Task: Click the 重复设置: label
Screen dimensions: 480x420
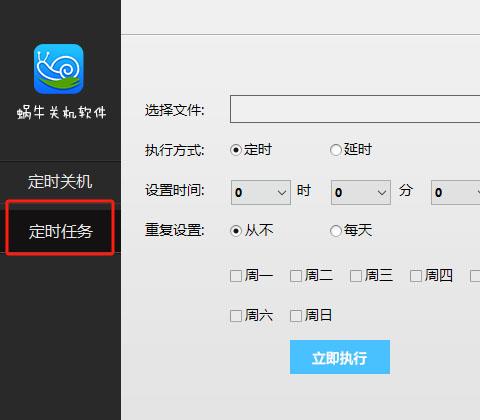Action: tap(175, 230)
